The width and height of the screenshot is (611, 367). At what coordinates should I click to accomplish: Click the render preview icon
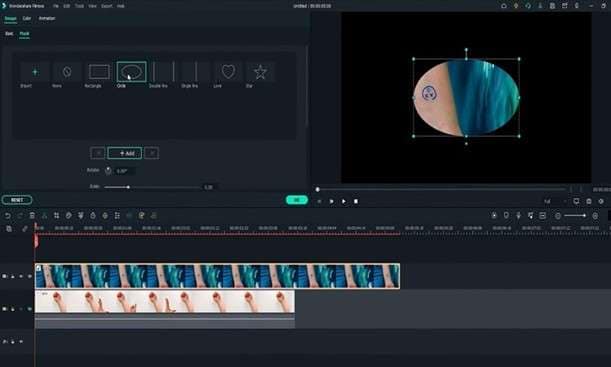pos(494,215)
